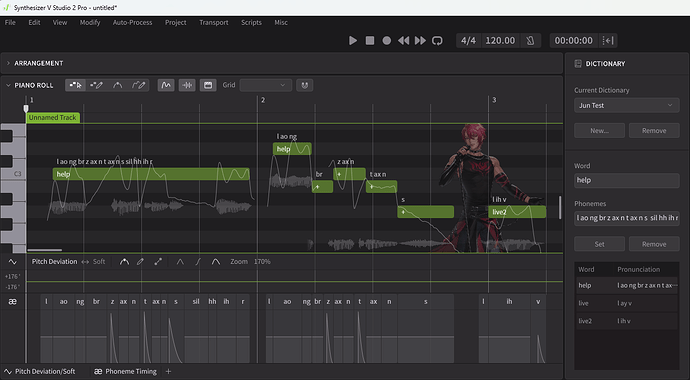Click the tempo 120.00 field

point(500,40)
